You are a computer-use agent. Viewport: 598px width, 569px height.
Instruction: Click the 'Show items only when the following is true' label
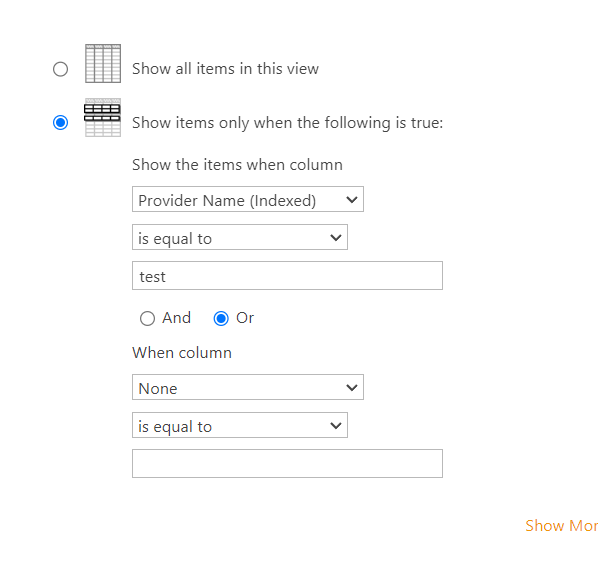(288, 123)
